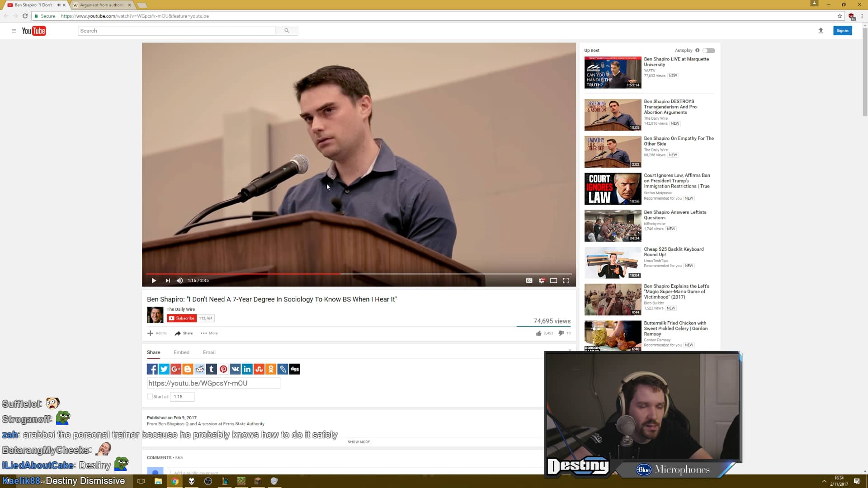Viewport: 868px width, 488px height.
Task: Share the video on Pinterest
Action: point(223,369)
